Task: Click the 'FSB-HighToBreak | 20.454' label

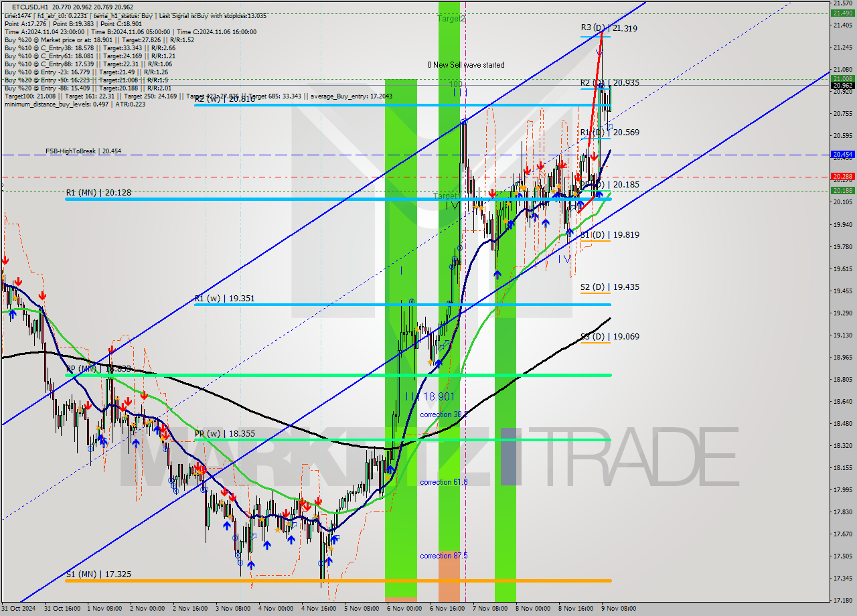Action: (84, 152)
